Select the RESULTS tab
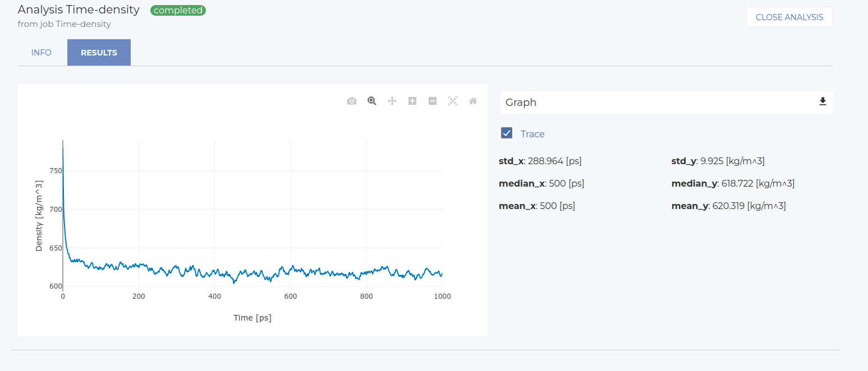The width and height of the screenshot is (868, 371). (x=99, y=53)
